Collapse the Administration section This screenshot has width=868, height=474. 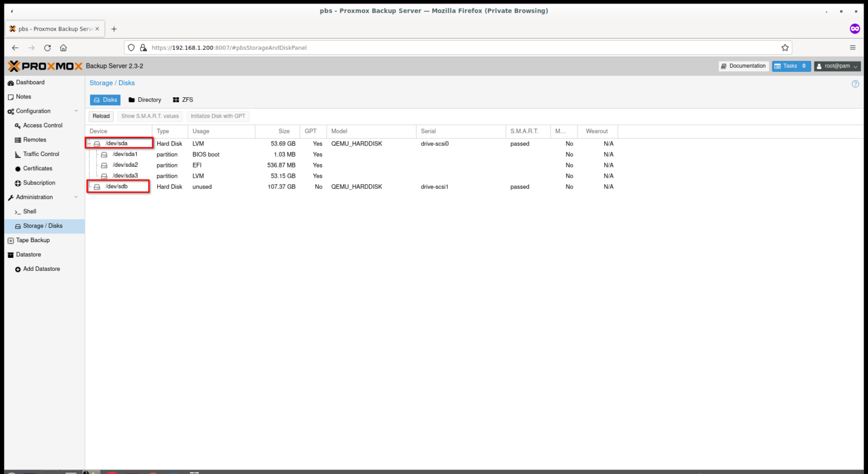pyautogui.click(x=76, y=197)
